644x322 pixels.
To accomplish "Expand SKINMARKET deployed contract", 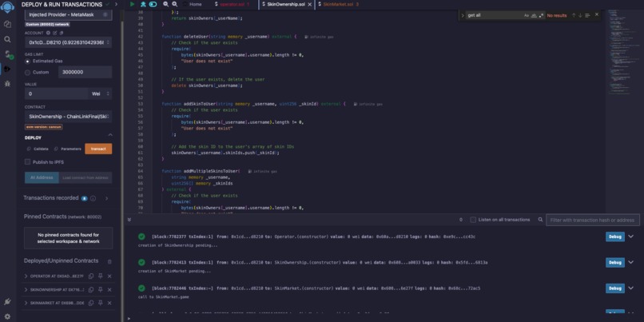I will click(x=26, y=303).
